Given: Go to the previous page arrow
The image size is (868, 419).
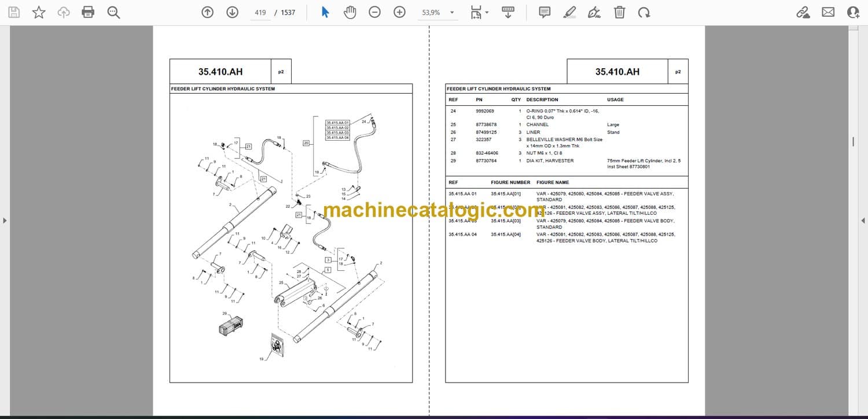Looking at the screenshot, I should coord(207,12).
